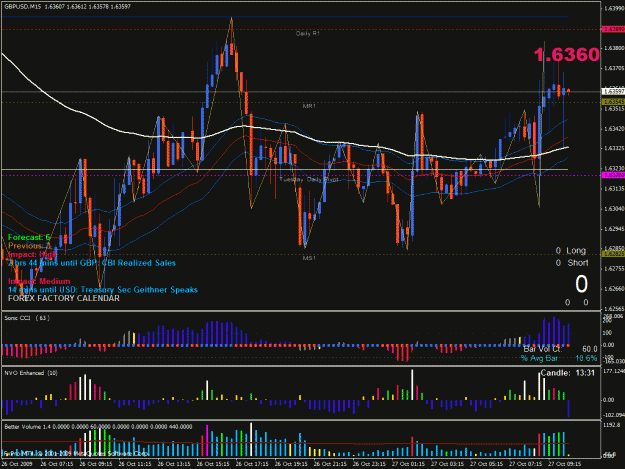The height and width of the screenshot is (469, 625).
Task: Click the 'Bar Vol Ct: 60.0' readout
Action: click(x=560, y=349)
